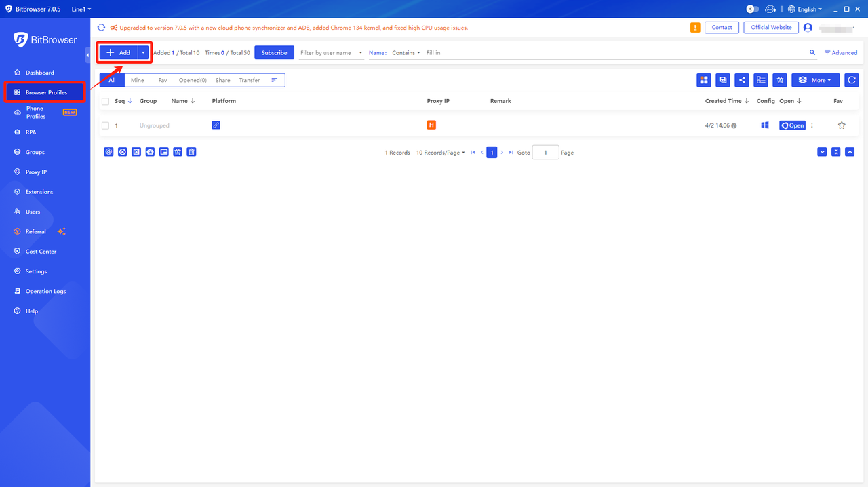Open the Official Website link

coord(770,27)
